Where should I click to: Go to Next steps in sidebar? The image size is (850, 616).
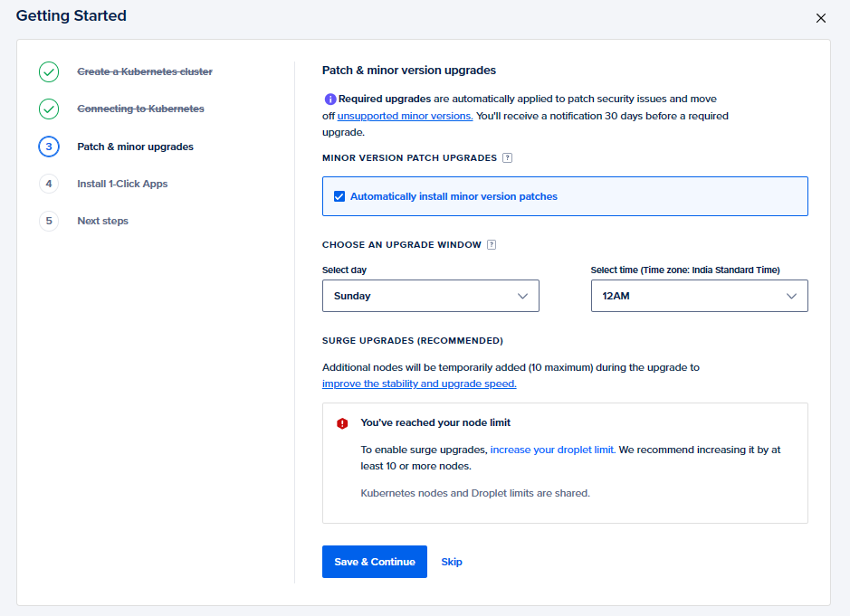(102, 221)
